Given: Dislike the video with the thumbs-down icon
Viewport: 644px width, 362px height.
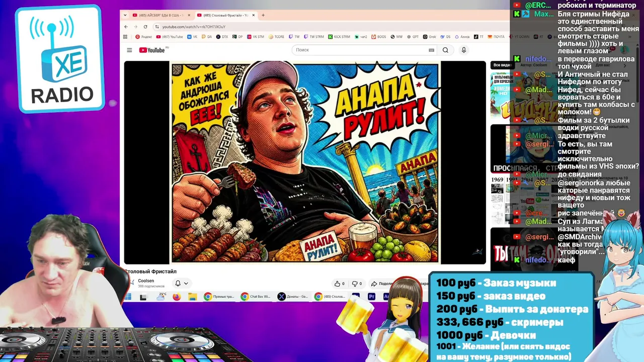Looking at the screenshot, I should pyautogui.click(x=357, y=284).
